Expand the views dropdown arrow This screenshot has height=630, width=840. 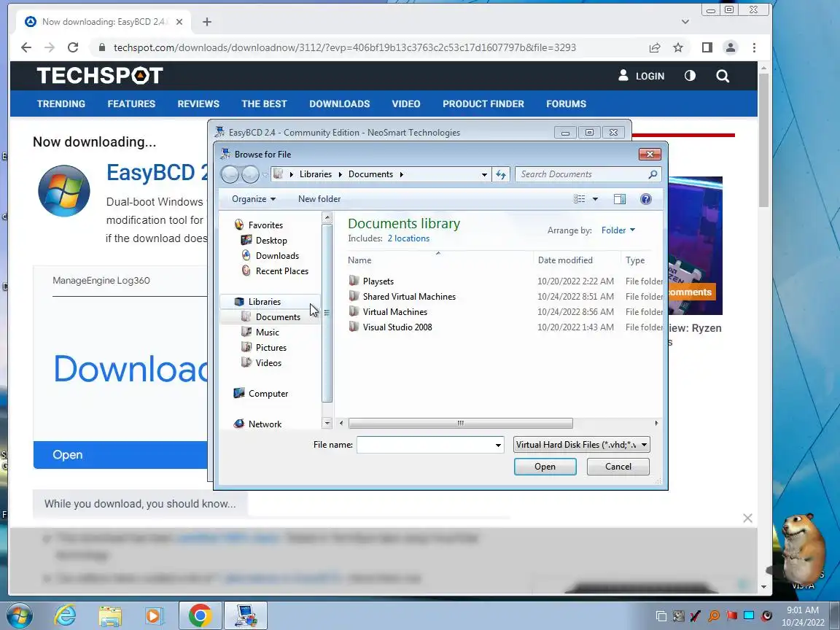[x=595, y=199]
